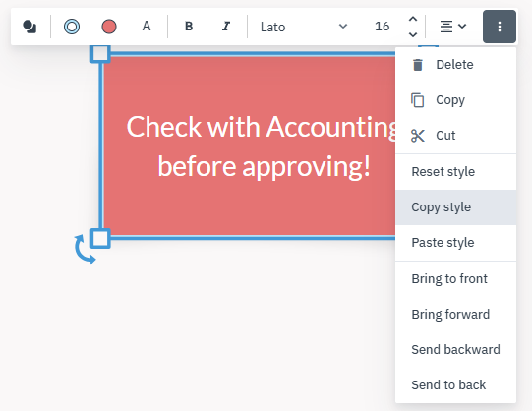Select Paste style menu entry
The width and height of the screenshot is (532, 411).
coord(455,243)
